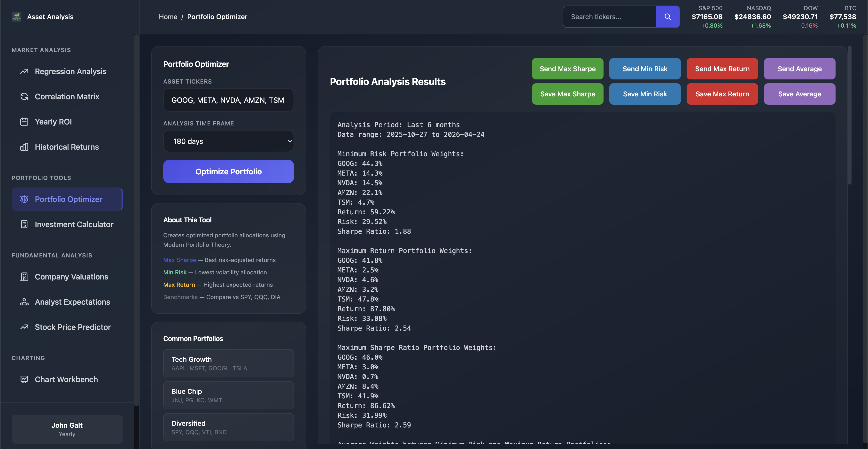Viewport: 868px width, 449px height.
Task: Open the John Galt user profile card
Action: pos(67,429)
